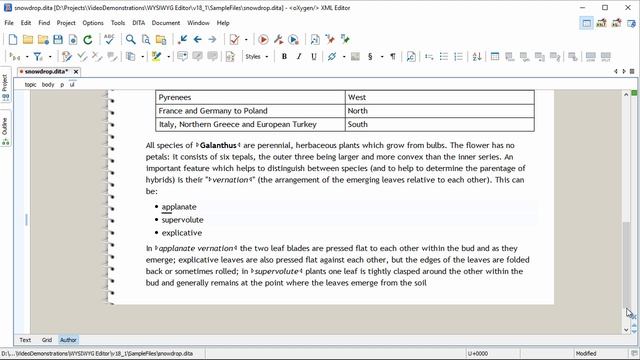640x360 pixels.
Task: Open the Tools menu
Action: (118, 23)
